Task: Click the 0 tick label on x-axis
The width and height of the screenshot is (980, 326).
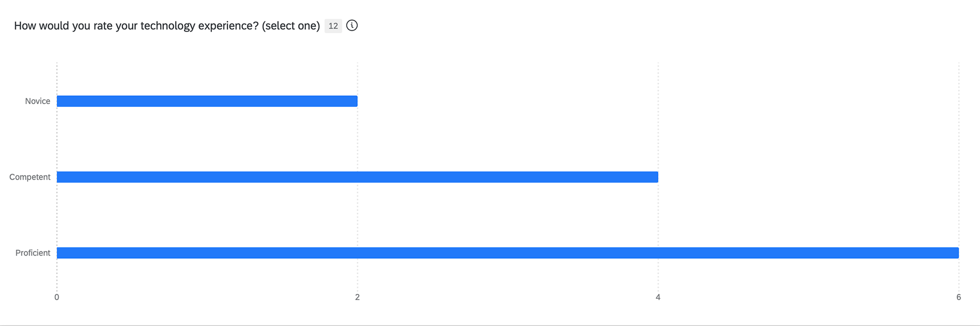Action: [57, 297]
